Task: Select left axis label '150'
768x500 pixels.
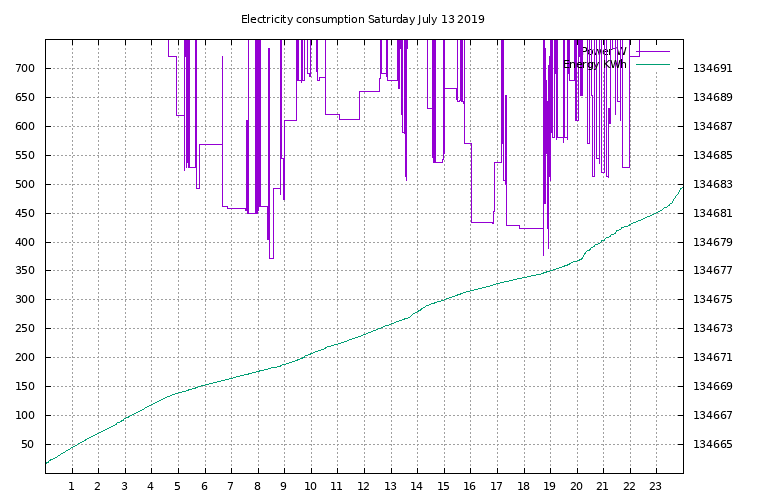Action: [x=25, y=386]
